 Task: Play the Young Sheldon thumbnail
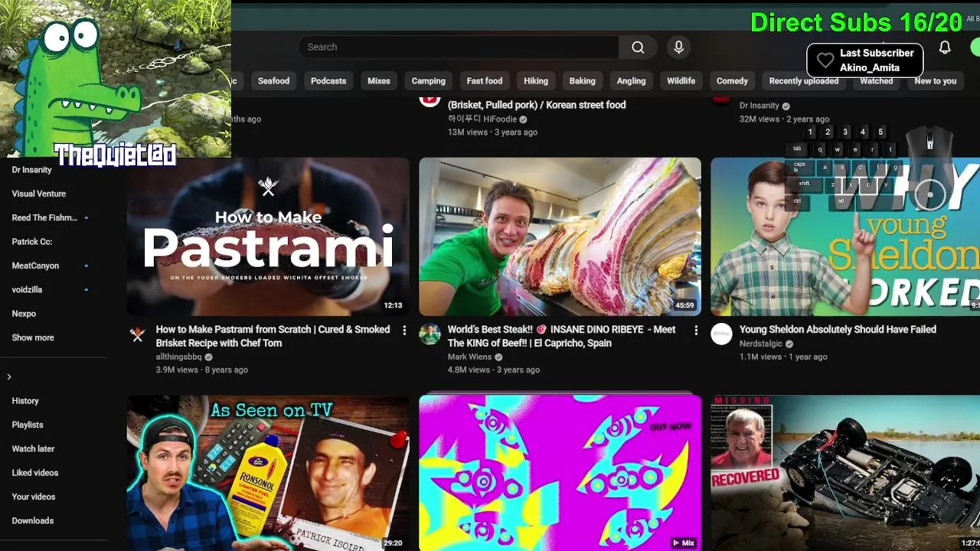pyautogui.click(x=845, y=236)
